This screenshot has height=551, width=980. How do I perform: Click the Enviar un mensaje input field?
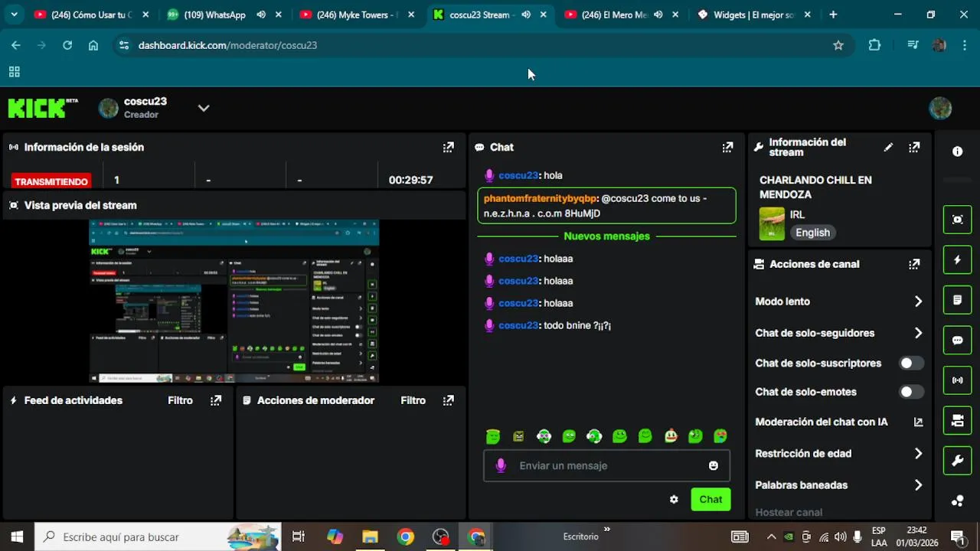[x=606, y=465]
